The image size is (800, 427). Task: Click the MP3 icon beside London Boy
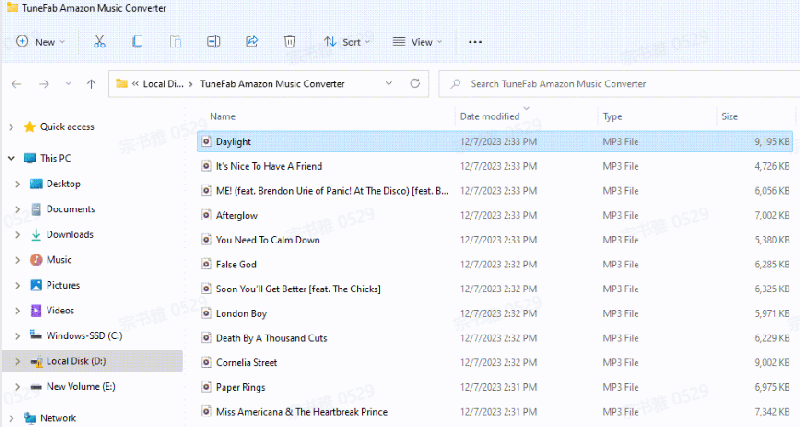pos(206,313)
